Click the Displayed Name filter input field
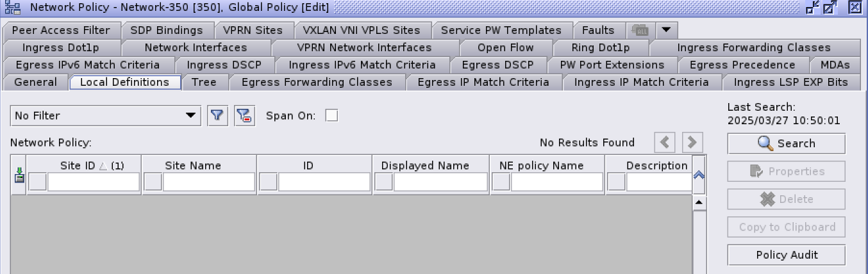868x274 pixels. (440, 182)
